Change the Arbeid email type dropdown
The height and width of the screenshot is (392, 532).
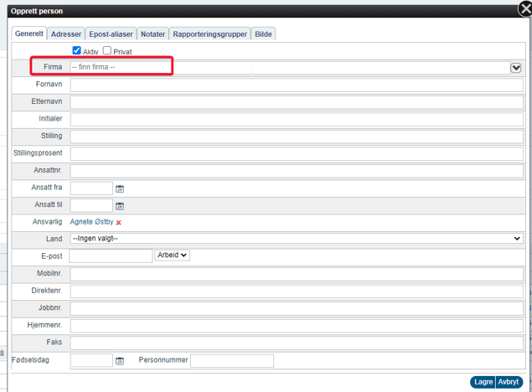(x=173, y=255)
